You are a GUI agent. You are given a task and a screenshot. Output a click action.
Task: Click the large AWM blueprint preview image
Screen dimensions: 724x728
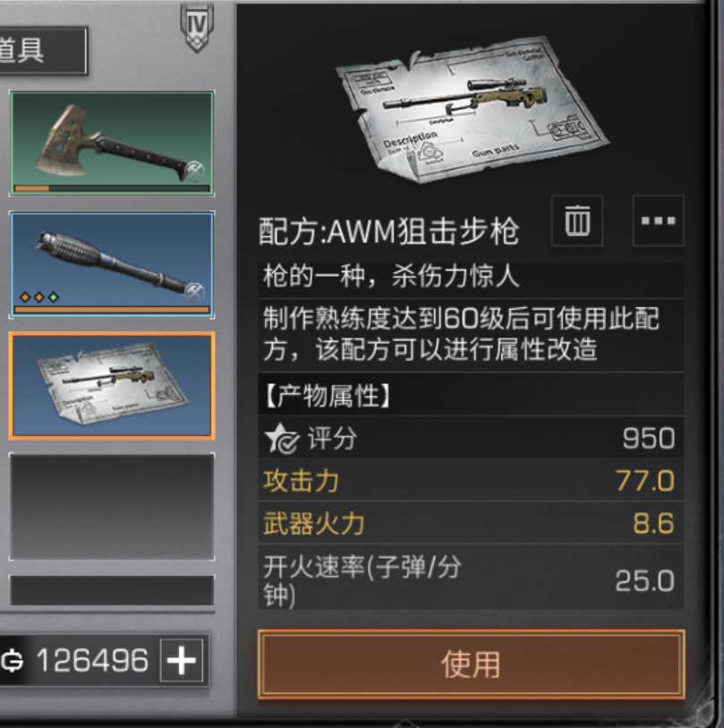[471, 110]
